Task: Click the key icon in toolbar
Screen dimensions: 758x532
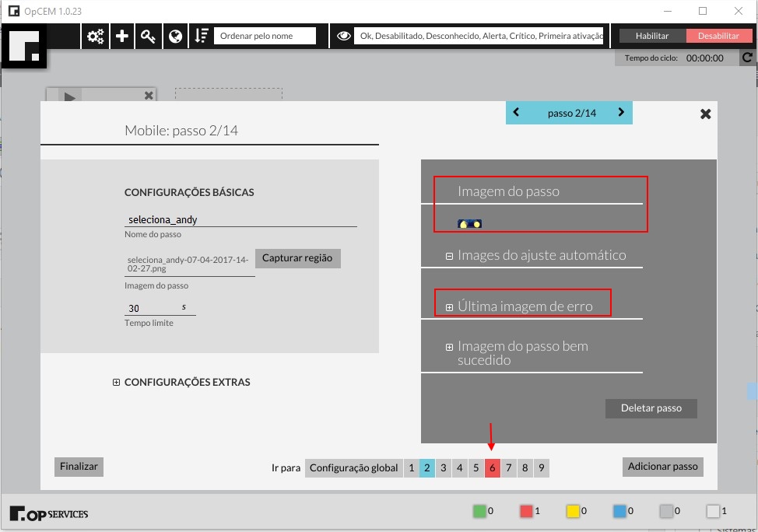Action: coord(148,37)
